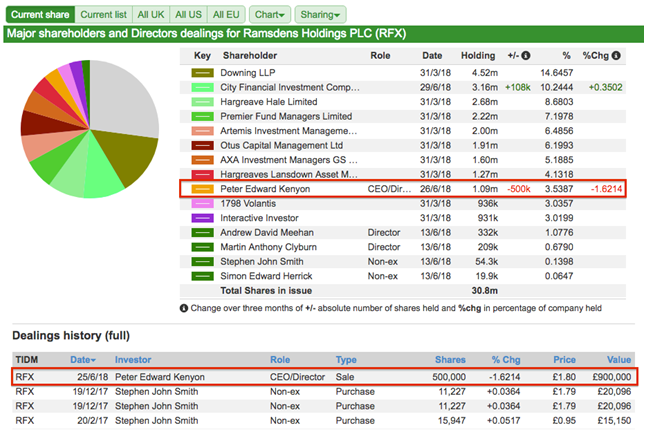Click the Andrew David Meehan shareholder name
646x432 pixels.
pos(267,233)
